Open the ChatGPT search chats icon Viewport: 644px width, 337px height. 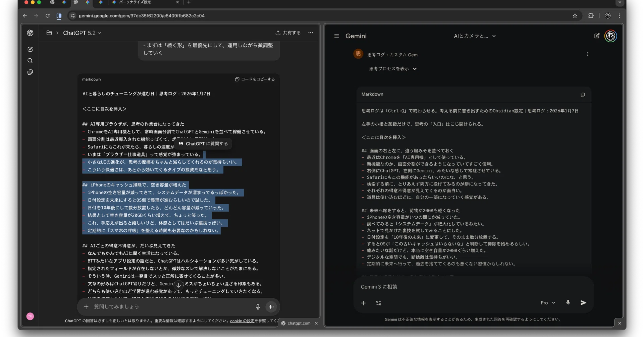click(30, 61)
